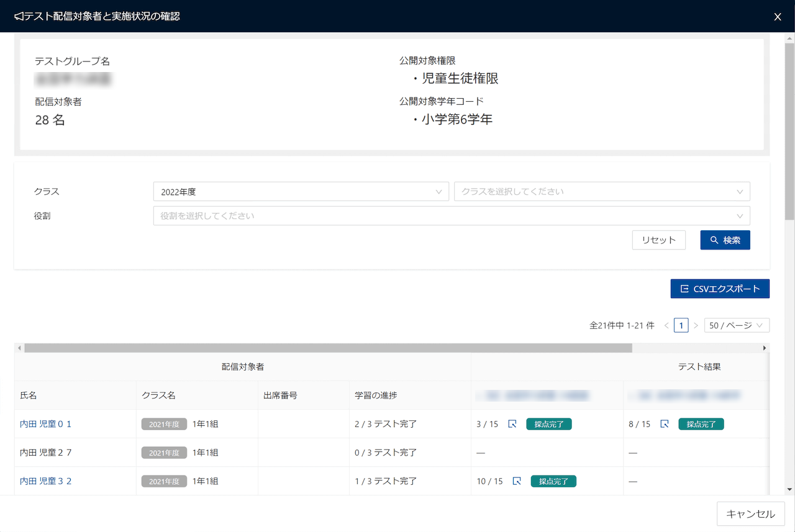Click the キャンセル button
The width and height of the screenshot is (795, 532).
point(750,514)
